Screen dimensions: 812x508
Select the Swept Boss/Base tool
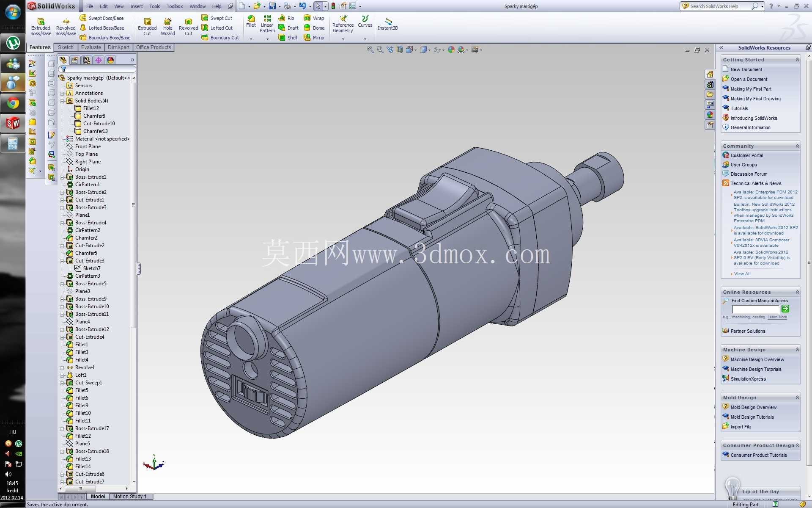point(101,18)
